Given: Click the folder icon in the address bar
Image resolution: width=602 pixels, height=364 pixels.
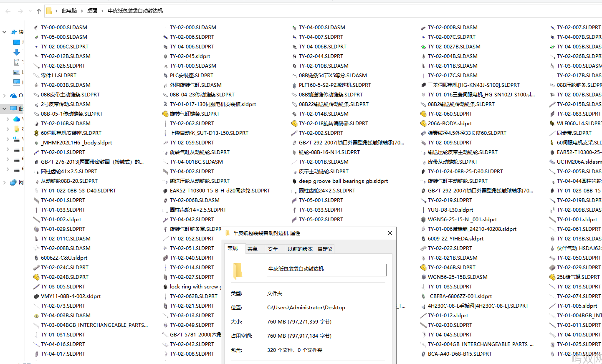Looking at the screenshot, I should (49, 11).
